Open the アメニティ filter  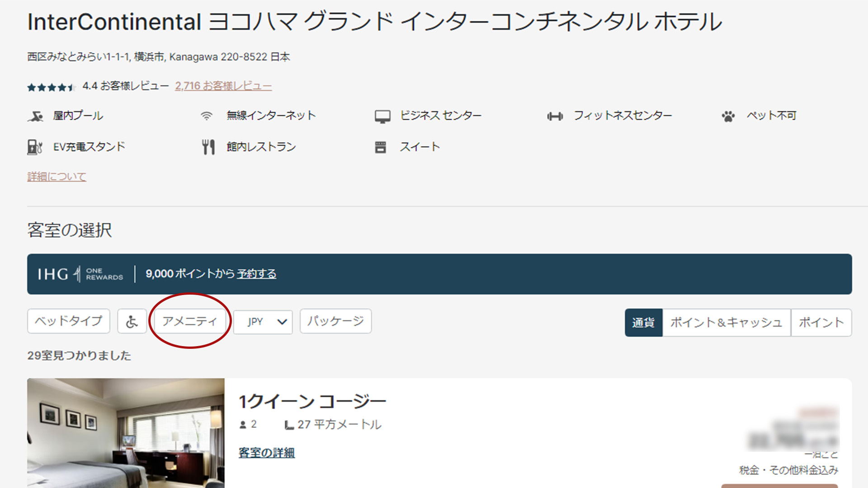pos(190,321)
